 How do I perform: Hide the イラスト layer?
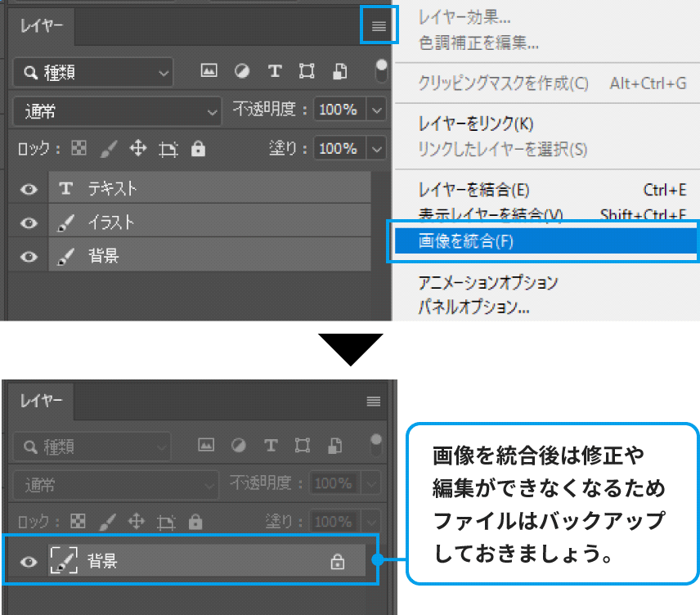27,222
